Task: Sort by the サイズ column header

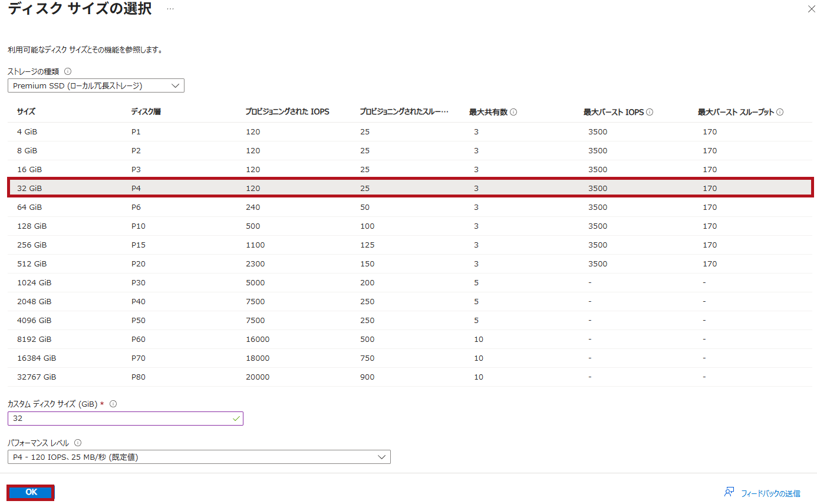Action: (26, 112)
